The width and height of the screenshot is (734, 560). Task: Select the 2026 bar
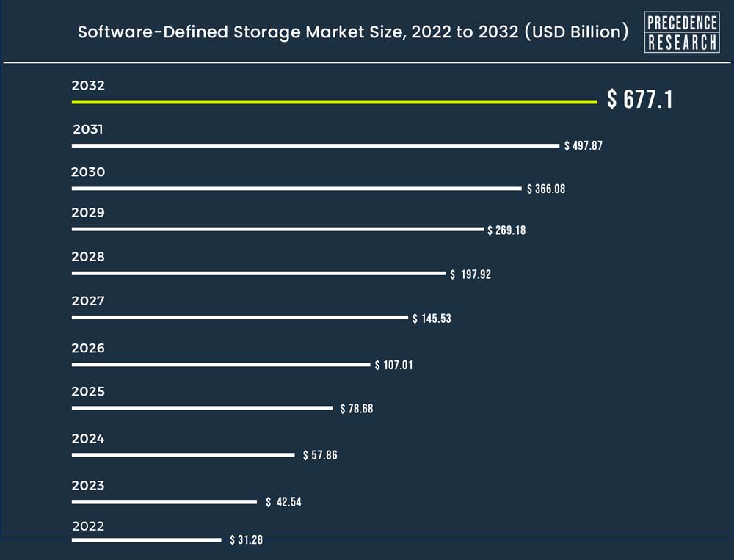(221, 364)
